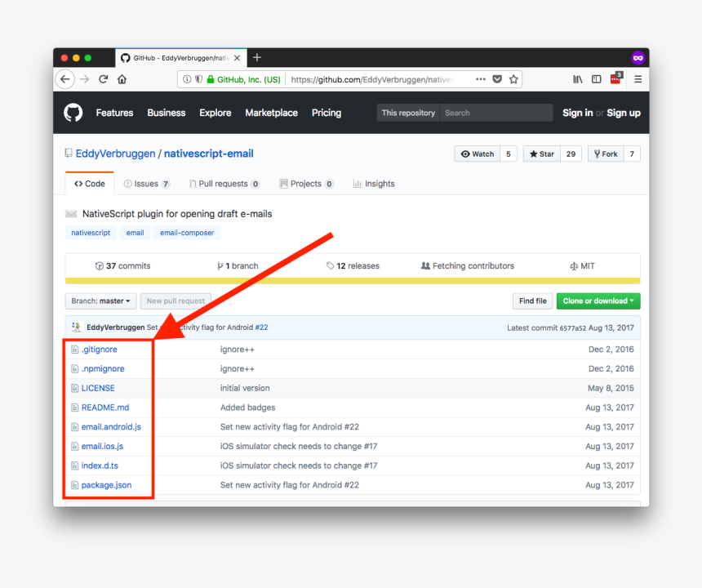Open the Firefox library icon

[x=578, y=79]
